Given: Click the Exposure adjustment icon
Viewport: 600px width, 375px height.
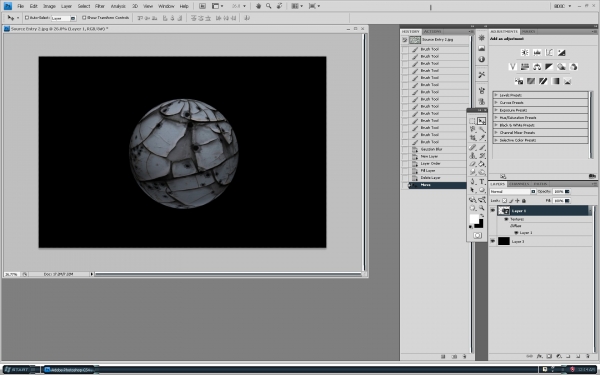Looking at the screenshot, I should tap(561, 52).
